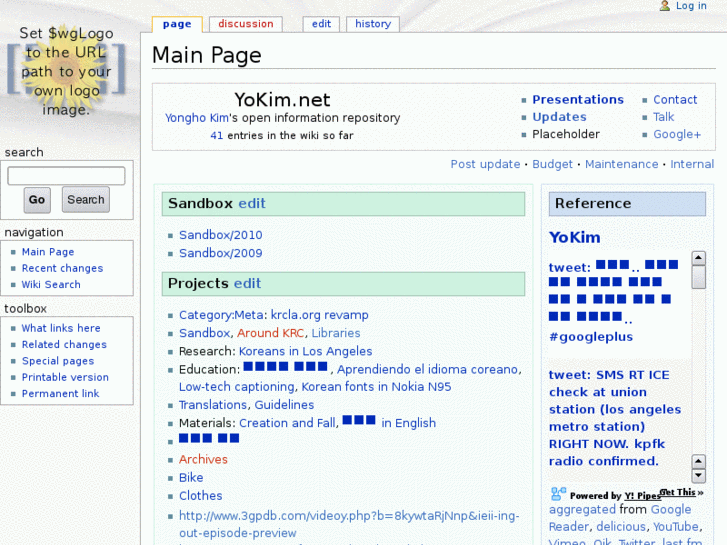Screen dimensions: 727x545
Task: Open the red Archives link
Action: 203,459
